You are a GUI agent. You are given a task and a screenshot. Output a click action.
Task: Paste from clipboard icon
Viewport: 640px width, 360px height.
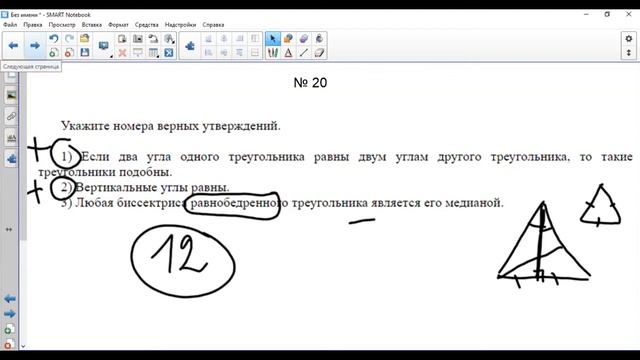tap(122, 39)
